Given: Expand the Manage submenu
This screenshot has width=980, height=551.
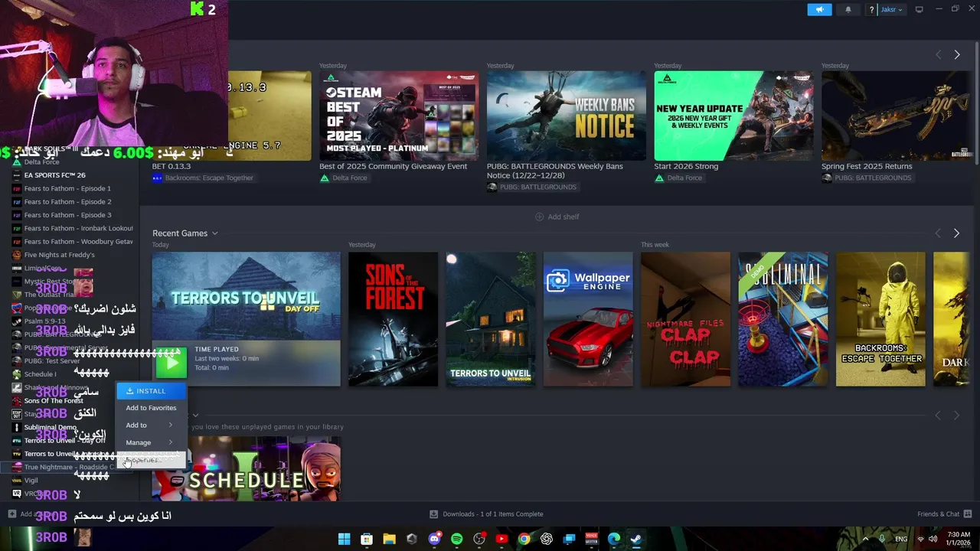Looking at the screenshot, I should click(x=151, y=442).
